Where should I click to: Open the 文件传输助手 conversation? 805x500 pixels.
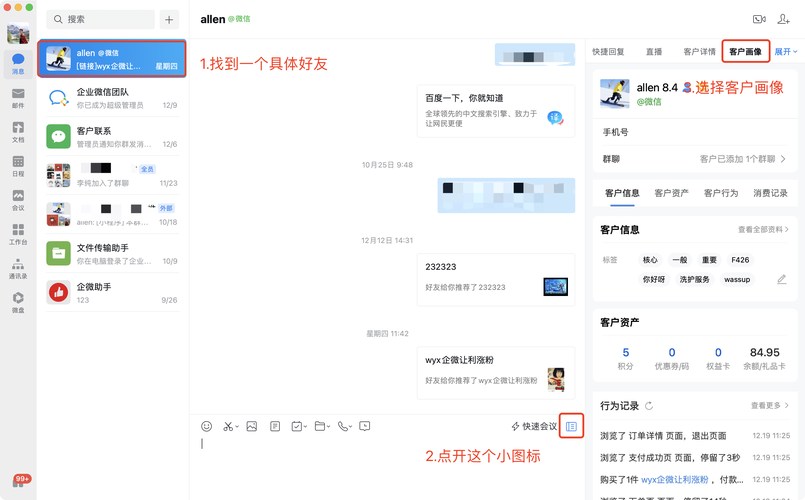[x=112, y=254]
